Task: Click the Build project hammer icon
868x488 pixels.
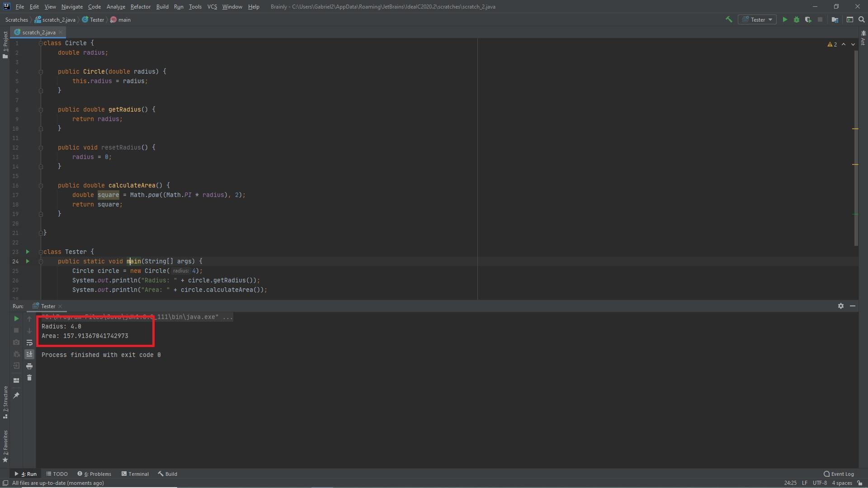Action: pos(729,19)
